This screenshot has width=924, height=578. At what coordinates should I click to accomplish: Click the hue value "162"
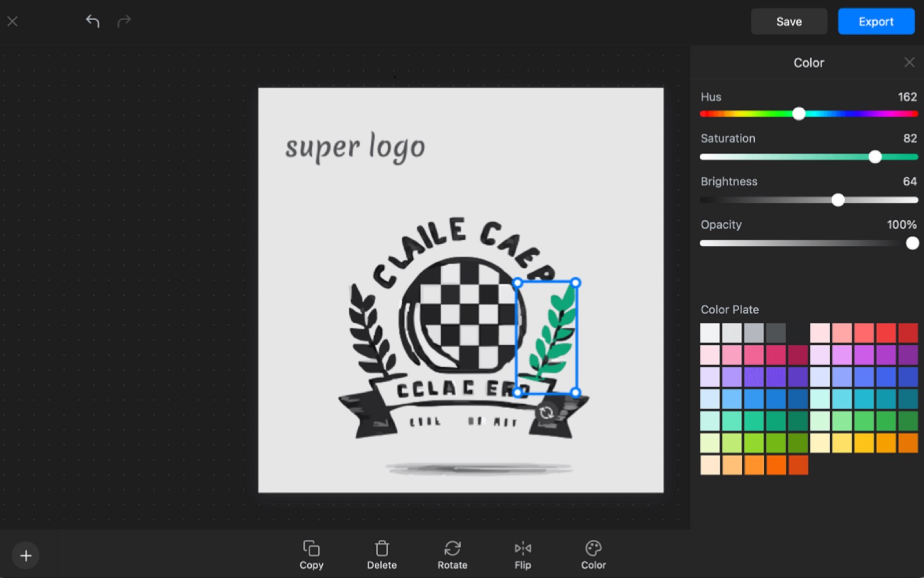pyautogui.click(x=907, y=97)
